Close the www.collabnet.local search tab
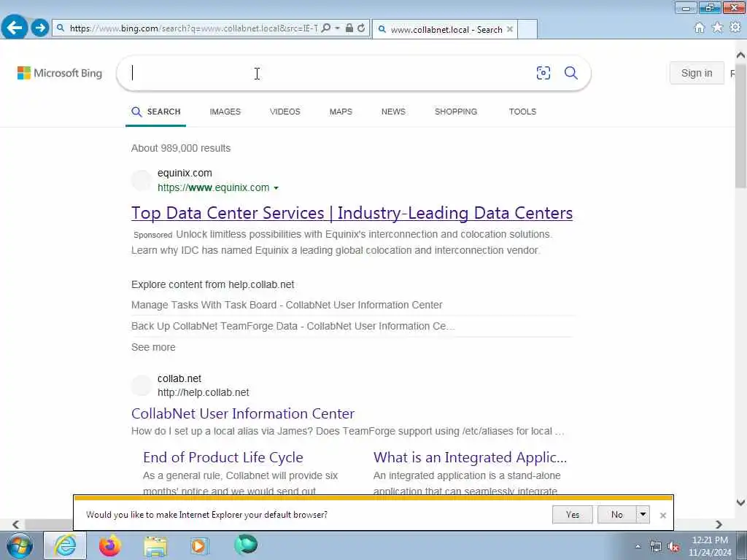 510,29
